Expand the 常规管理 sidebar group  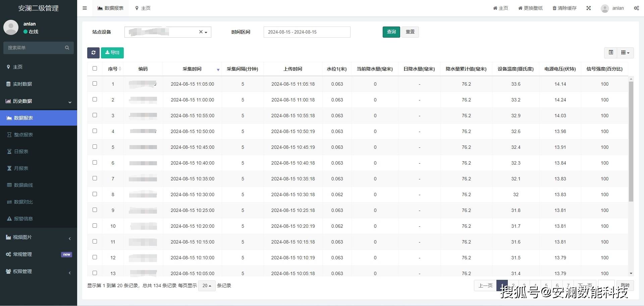pyautogui.click(x=39, y=254)
